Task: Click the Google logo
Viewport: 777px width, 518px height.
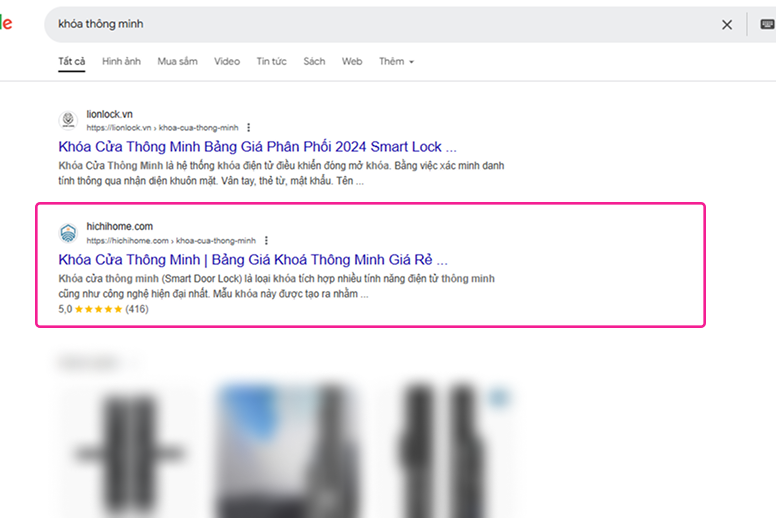Action: click(5, 24)
